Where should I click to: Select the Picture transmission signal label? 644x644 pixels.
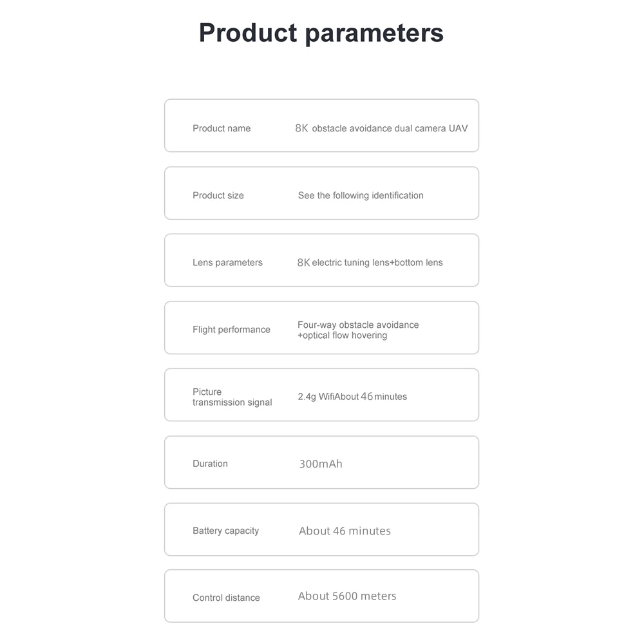point(232,397)
